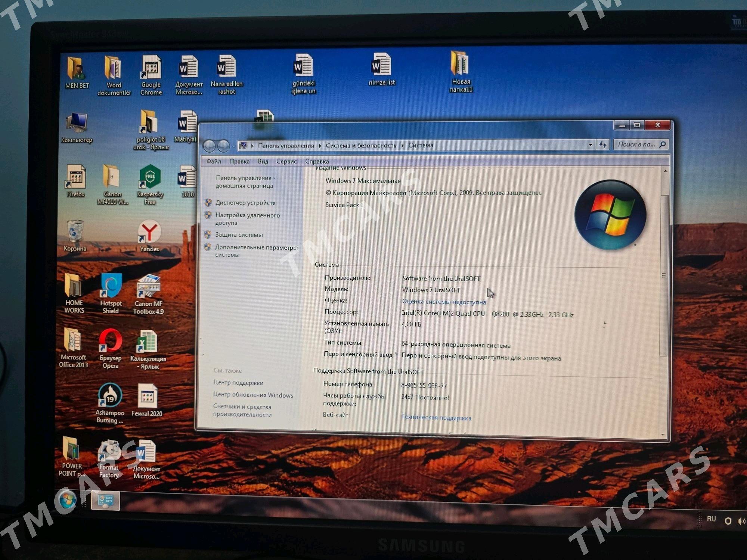Screen dimensions: 747x560
Task: Open Word dokumentler folder on desktop
Action: [x=114, y=75]
